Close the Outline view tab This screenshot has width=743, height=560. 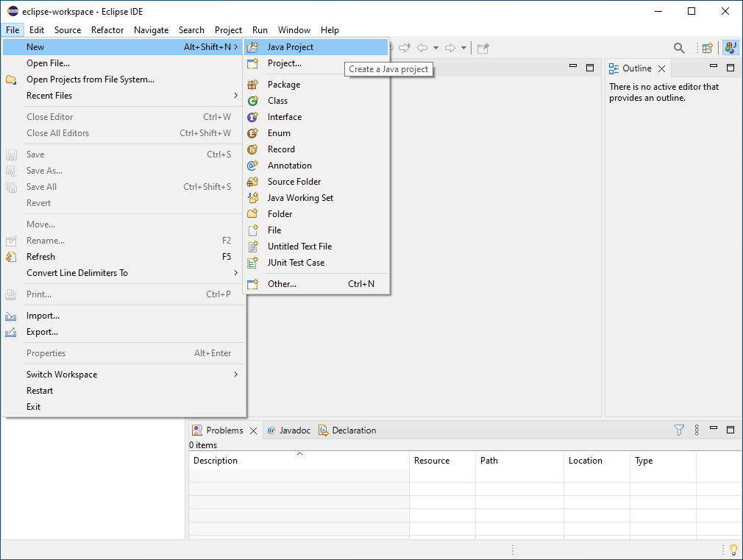(661, 68)
